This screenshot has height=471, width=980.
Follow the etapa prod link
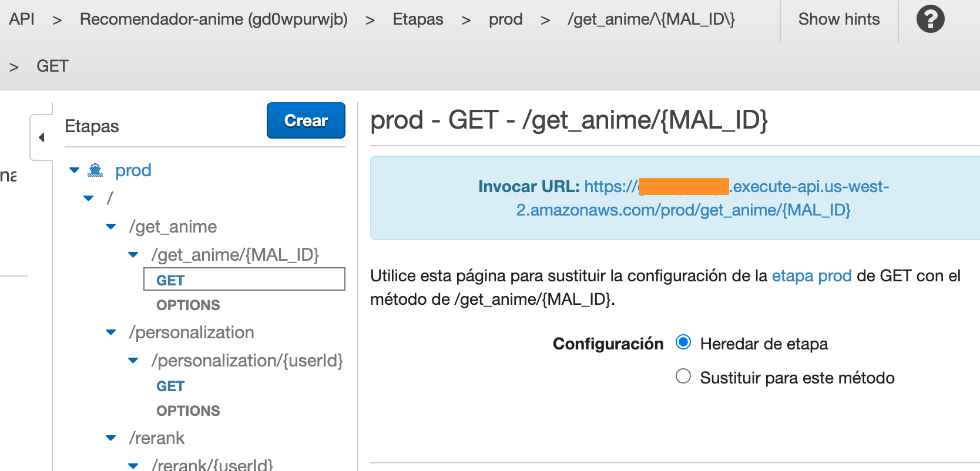click(811, 276)
